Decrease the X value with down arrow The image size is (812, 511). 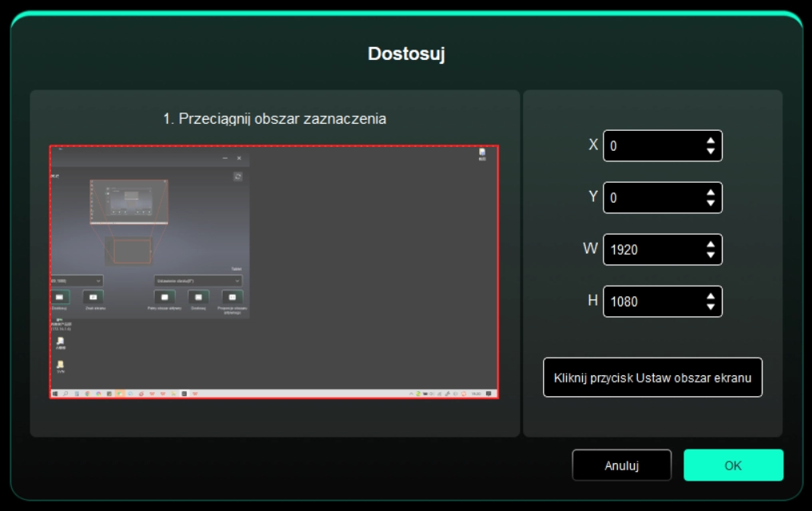point(711,151)
